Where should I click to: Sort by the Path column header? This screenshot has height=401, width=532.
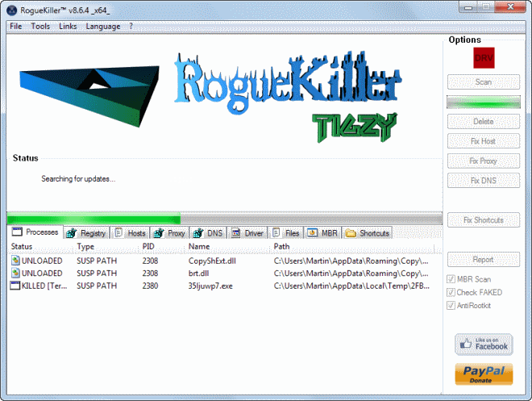(x=352, y=247)
